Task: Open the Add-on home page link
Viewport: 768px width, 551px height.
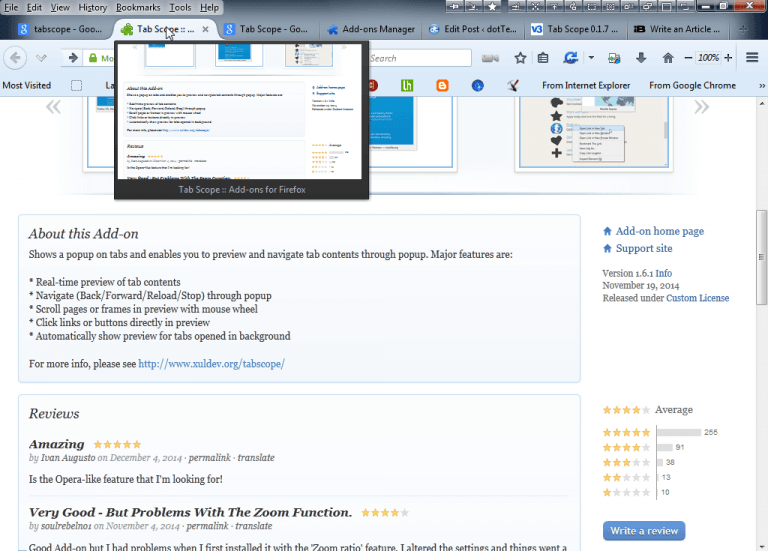Action: (659, 231)
